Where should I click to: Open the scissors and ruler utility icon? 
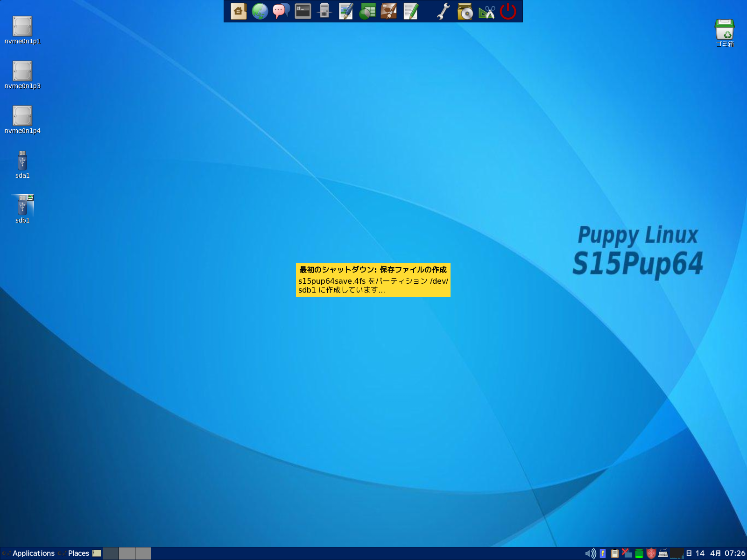tap(486, 11)
